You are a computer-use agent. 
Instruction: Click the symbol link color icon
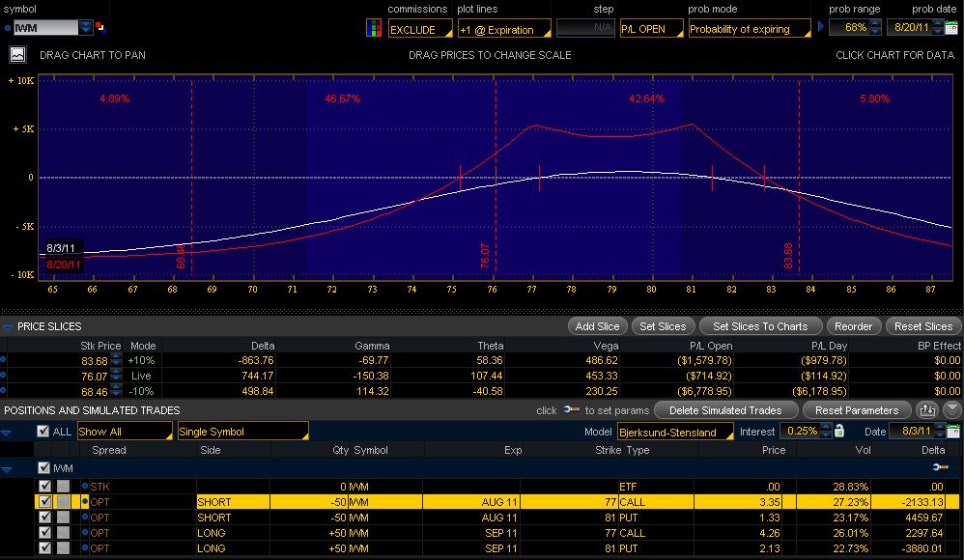[100, 28]
